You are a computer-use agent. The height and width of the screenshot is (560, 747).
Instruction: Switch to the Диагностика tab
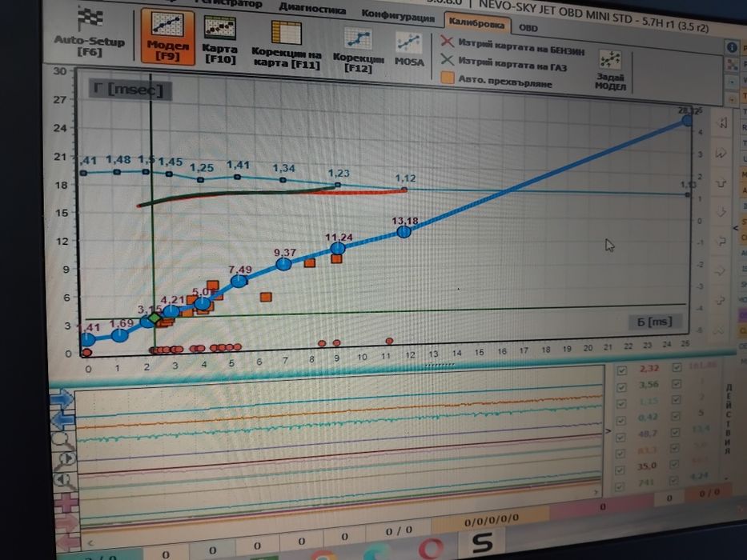[312, 8]
